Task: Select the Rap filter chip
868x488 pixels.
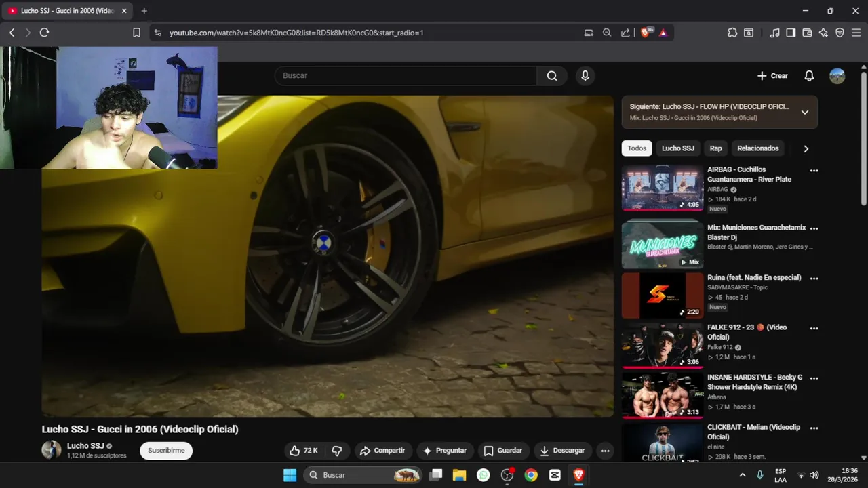Action: (x=716, y=148)
